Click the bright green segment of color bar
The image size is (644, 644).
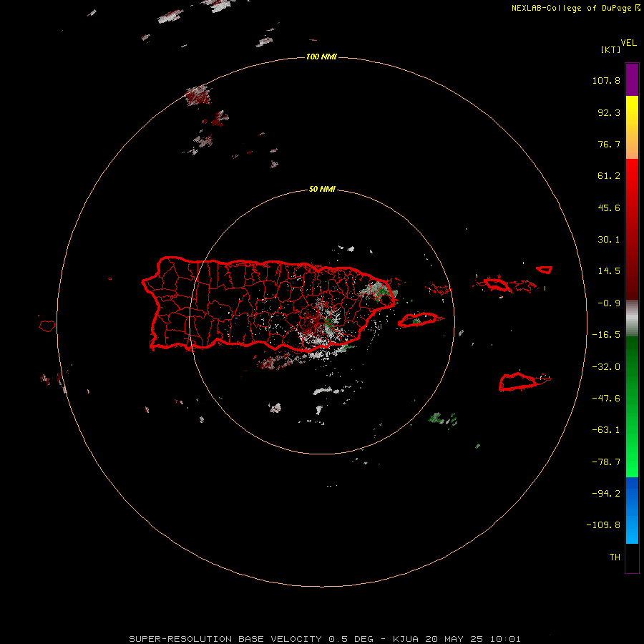(x=632, y=406)
